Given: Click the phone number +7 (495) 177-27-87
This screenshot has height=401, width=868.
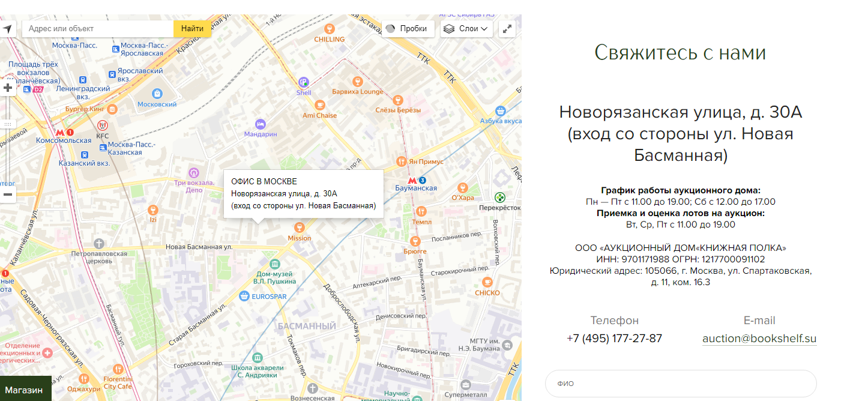Looking at the screenshot, I should pyautogui.click(x=614, y=339).
